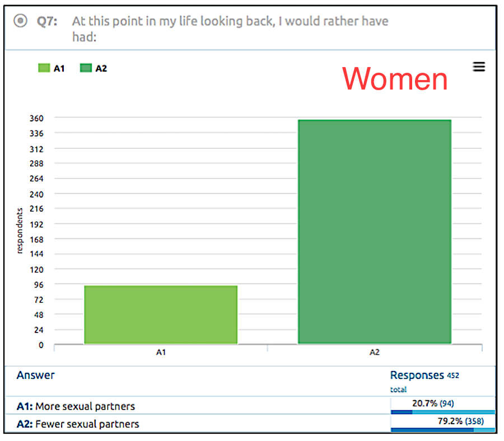
Task: Select the tall A2 bar in chart
Action: pyautogui.click(x=375, y=232)
